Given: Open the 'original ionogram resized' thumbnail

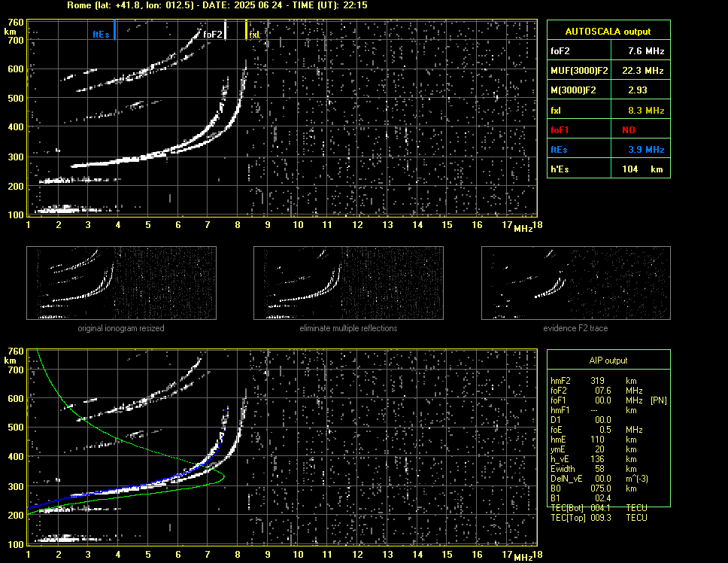Looking at the screenshot, I should click(x=121, y=283).
